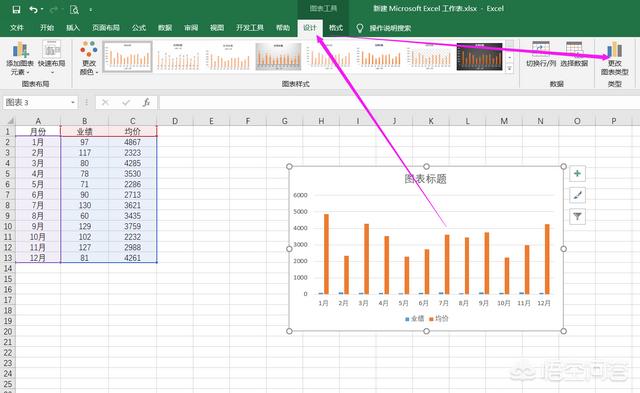The width and height of the screenshot is (640, 393).
Task: Switch to the Review (审阅) tab
Action: coord(191,28)
